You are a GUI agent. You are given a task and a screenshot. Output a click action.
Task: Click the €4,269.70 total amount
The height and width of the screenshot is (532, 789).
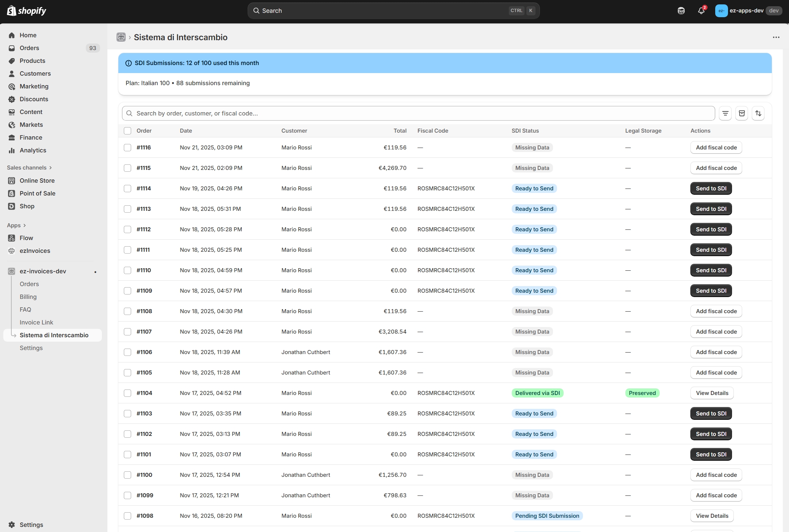point(392,168)
